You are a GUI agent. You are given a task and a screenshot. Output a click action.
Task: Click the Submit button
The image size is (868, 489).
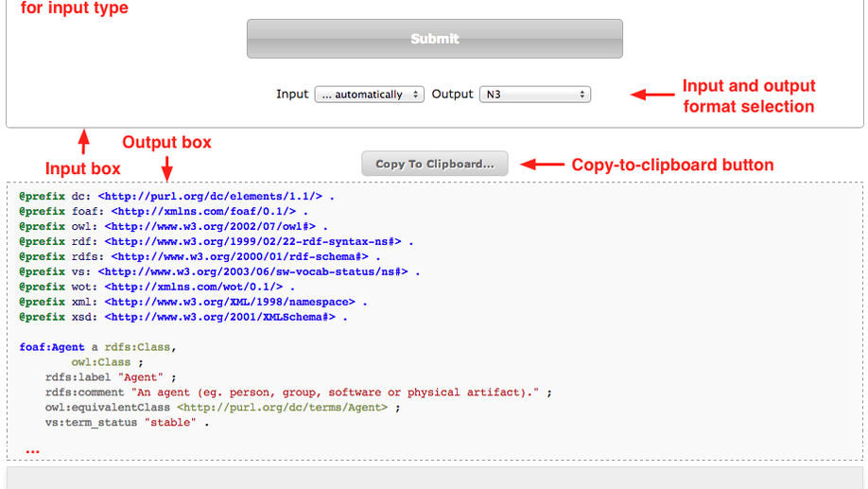pyautogui.click(x=434, y=39)
